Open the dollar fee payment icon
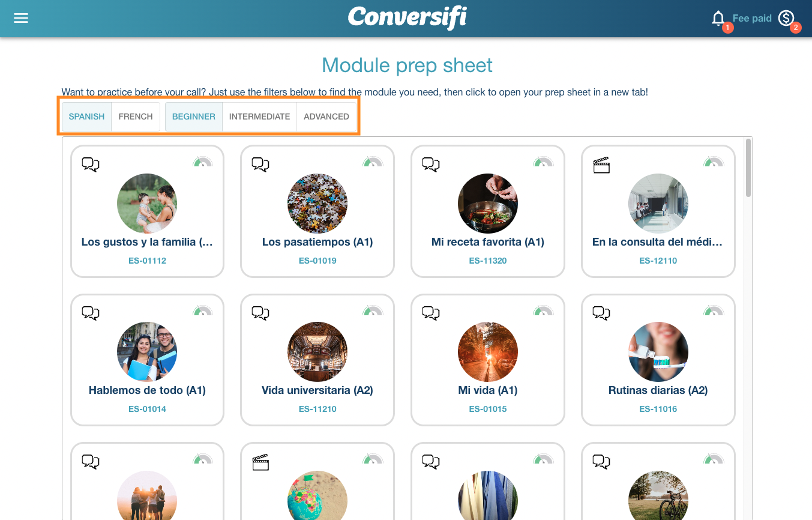Viewport: 812px width, 520px height. tap(786, 19)
